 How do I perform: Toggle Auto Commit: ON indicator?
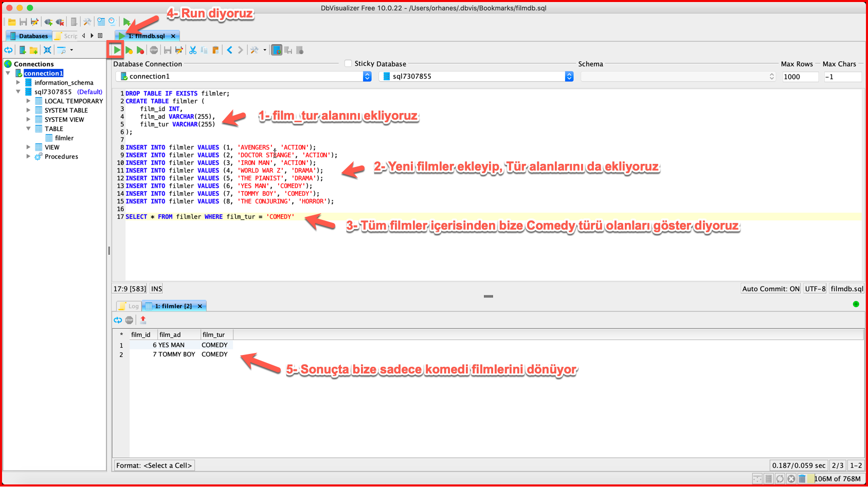(771, 289)
